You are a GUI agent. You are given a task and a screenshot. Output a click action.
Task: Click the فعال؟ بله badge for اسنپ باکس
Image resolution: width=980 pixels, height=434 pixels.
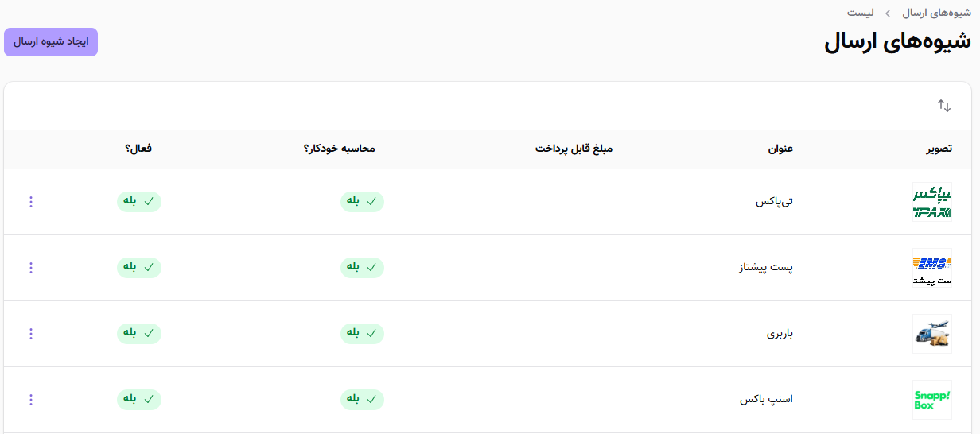tap(139, 399)
